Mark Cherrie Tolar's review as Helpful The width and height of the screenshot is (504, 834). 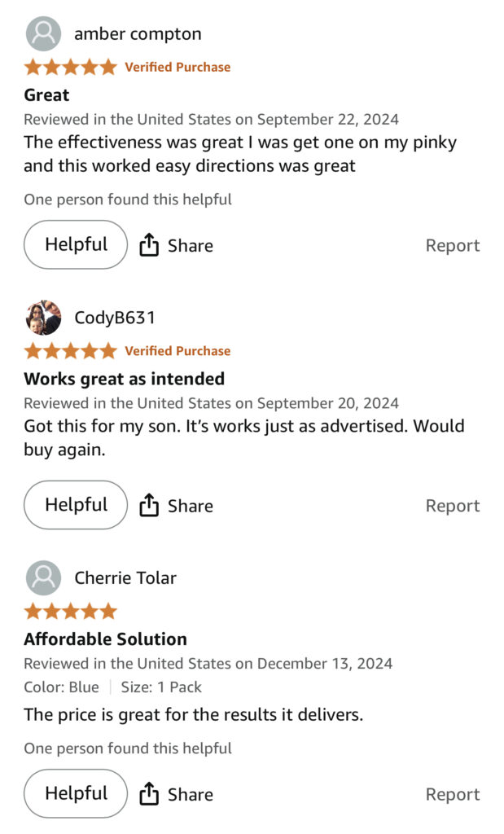[76, 793]
